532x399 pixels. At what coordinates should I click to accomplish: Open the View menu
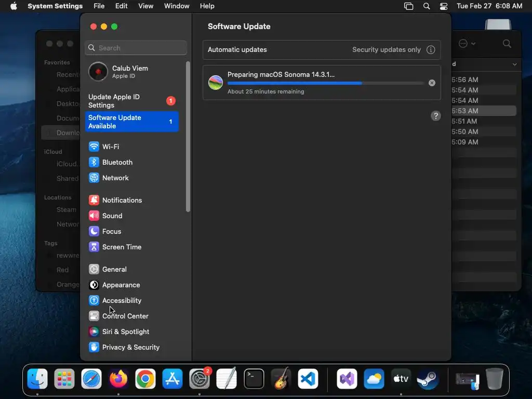(145, 6)
